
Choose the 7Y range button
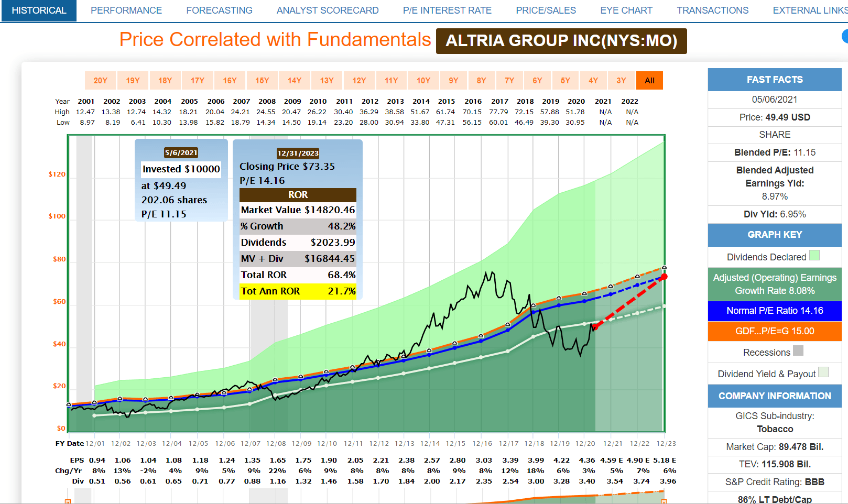[509, 81]
